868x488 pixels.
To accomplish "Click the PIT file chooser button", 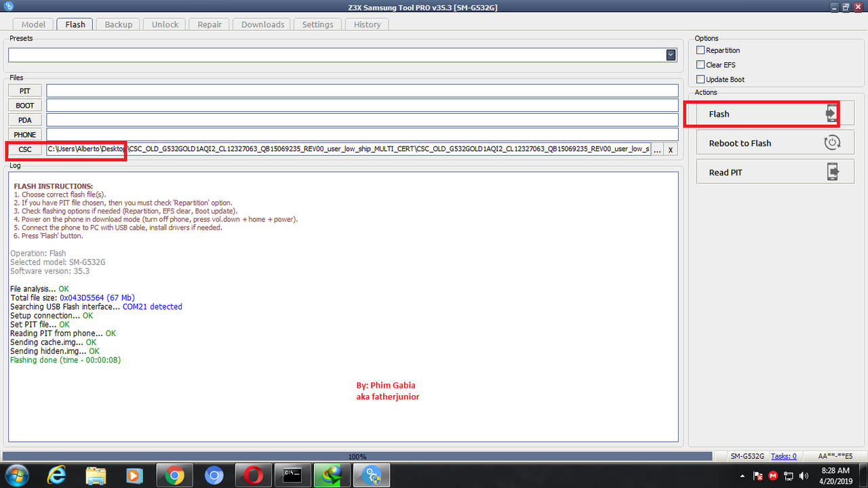I will (x=24, y=91).
